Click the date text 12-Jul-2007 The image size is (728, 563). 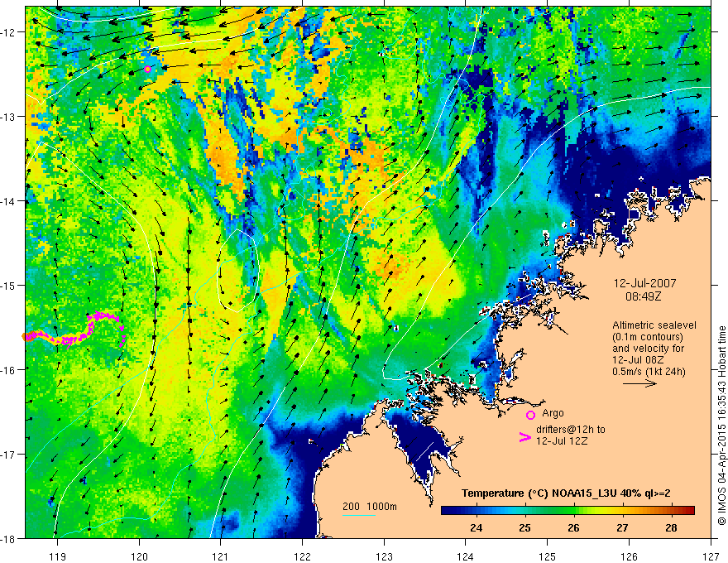click(x=645, y=283)
